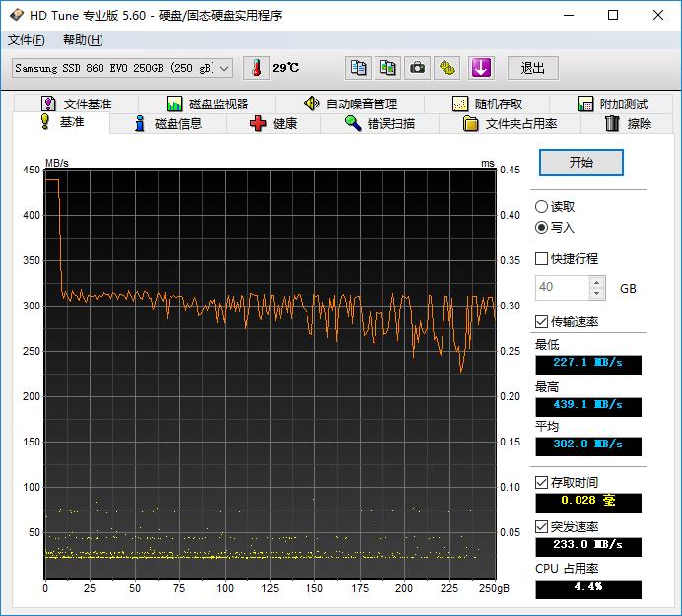Switch to the 自动噪音管理 tab
The image size is (682, 616).
pos(350,103)
